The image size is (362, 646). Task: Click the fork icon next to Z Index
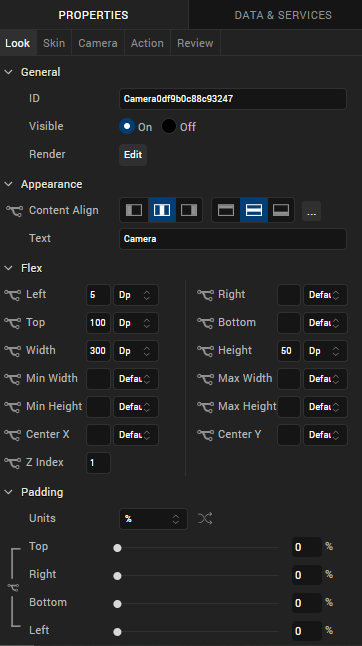tap(12, 463)
